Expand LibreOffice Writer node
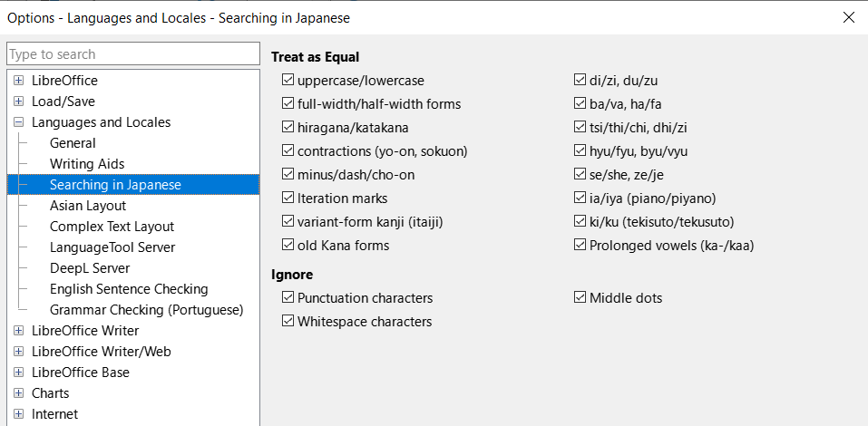Image resolution: width=868 pixels, height=426 pixels. (19, 330)
